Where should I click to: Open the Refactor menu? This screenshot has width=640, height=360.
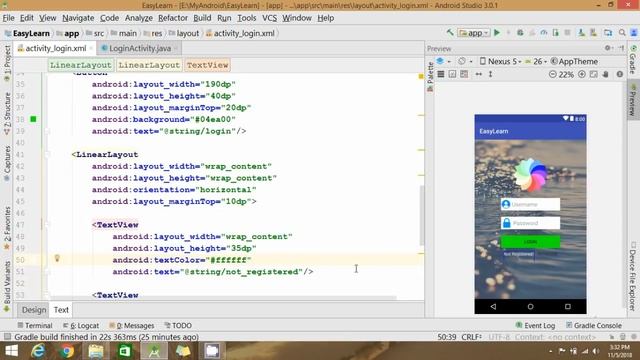click(x=173, y=18)
